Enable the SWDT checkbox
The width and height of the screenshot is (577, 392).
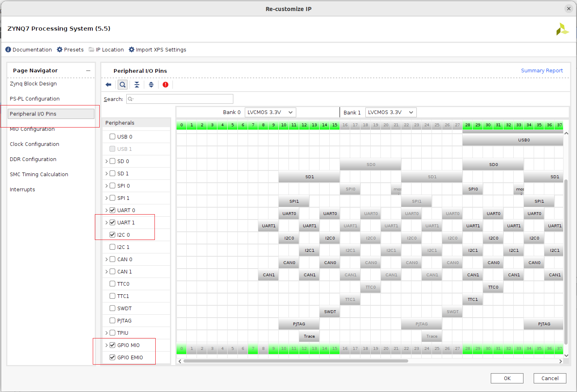pyautogui.click(x=112, y=308)
